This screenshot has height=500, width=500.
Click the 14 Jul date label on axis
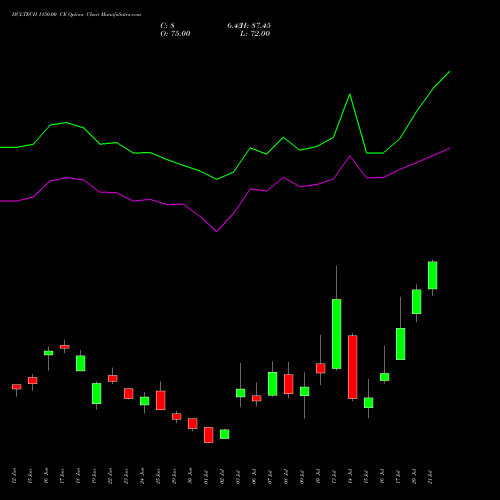click(x=350, y=477)
